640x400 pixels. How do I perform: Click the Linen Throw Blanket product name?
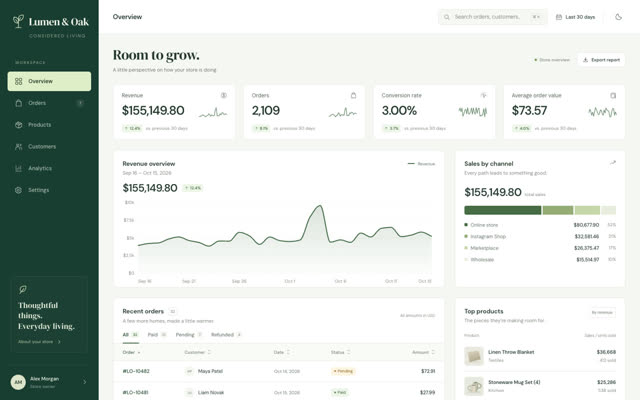[511, 352]
